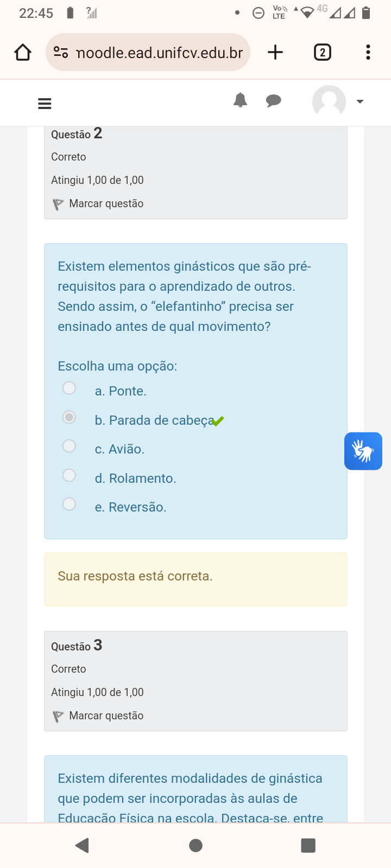Tap the browser home icon
This screenshot has height=868, width=391.
(23, 53)
